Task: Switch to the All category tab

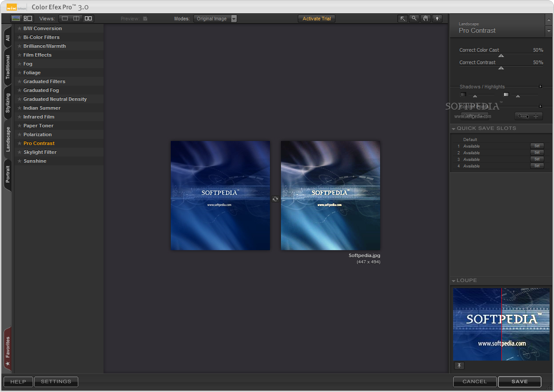Action: (x=8, y=38)
